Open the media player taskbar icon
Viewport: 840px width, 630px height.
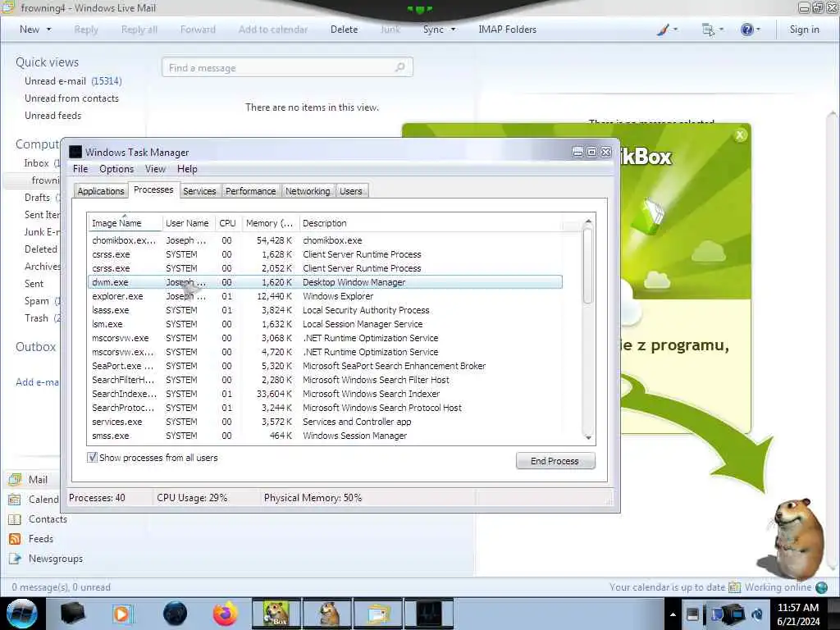tap(123, 614)
